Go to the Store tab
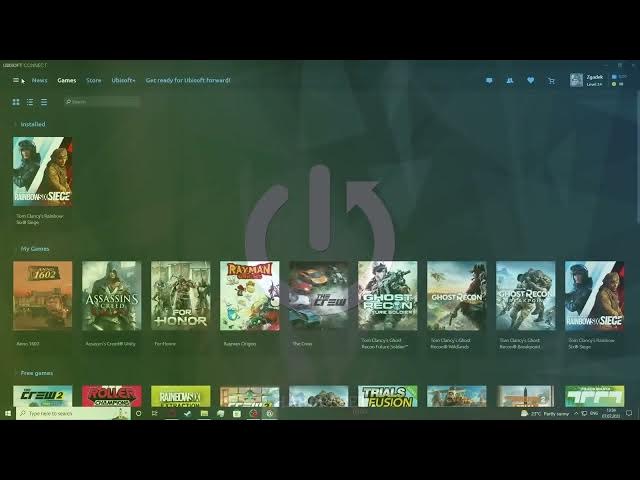The image size is (640, 480). pyautogui.click(x=93, y=80)
